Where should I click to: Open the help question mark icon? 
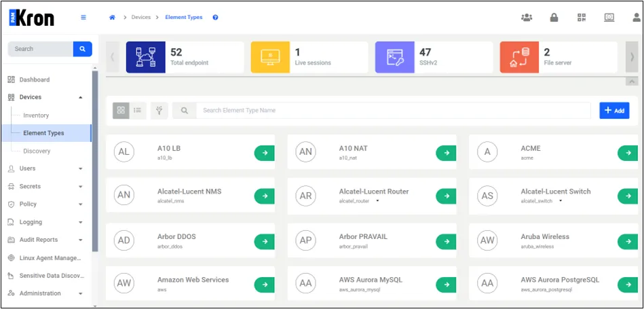click(x=215, y=18)
